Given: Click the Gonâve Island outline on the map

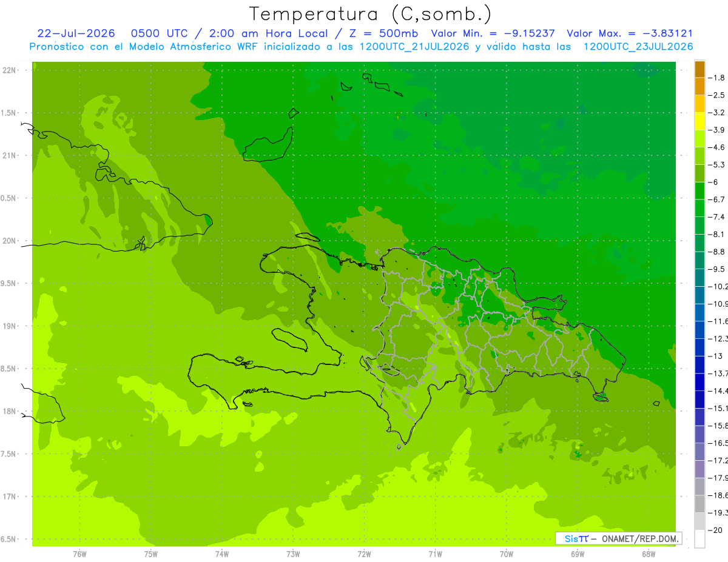Looking at the screenshot, I should point(289,339).
